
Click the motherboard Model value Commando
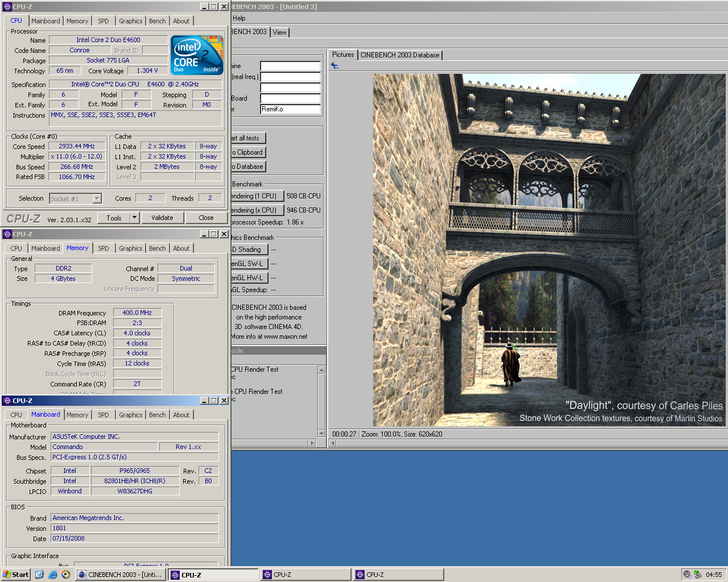pos(104,447)
